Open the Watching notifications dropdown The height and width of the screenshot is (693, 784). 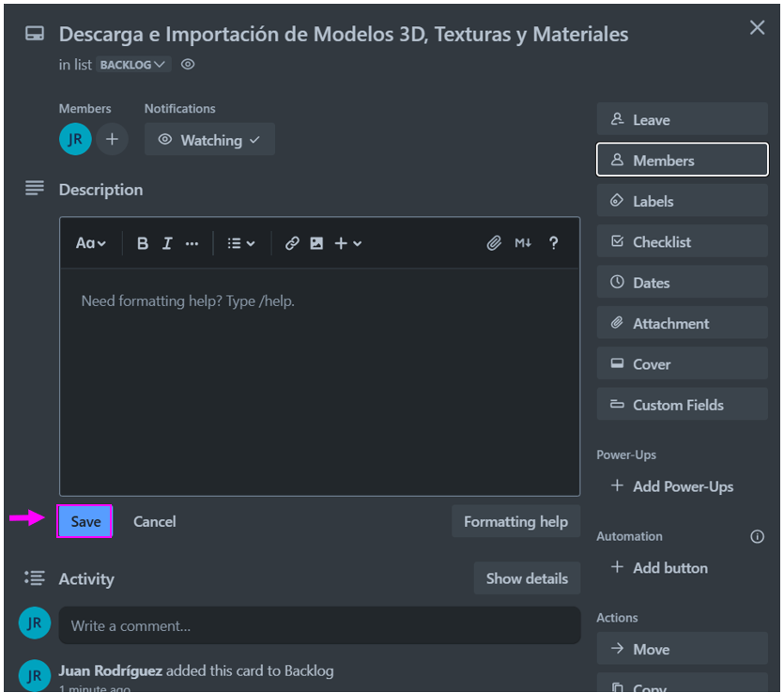point(209,139)
